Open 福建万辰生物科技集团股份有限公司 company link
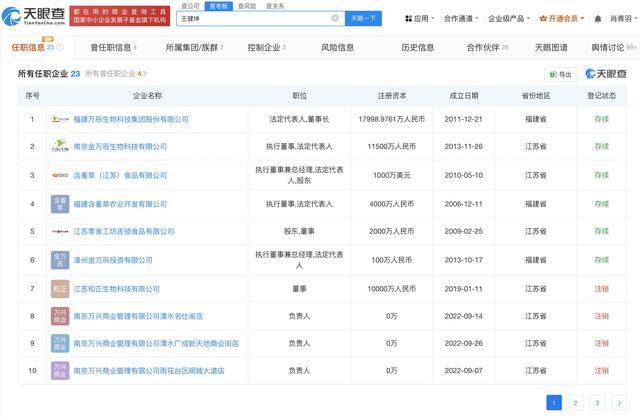 coord(131,119)
